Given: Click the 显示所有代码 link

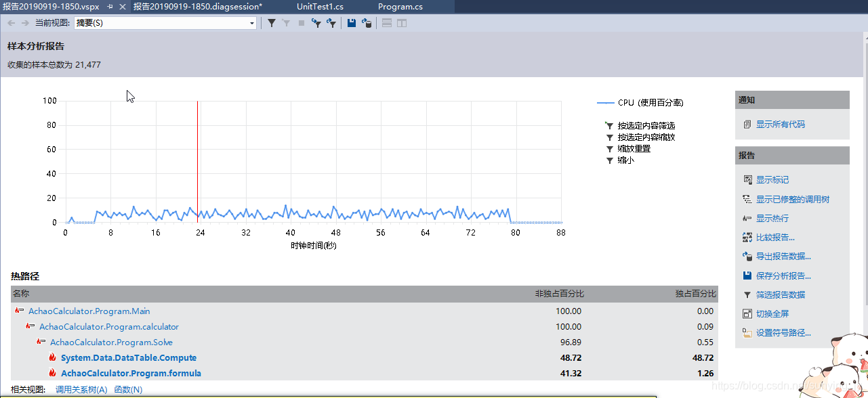Looking at the screenshot, I should pos(781,125).
